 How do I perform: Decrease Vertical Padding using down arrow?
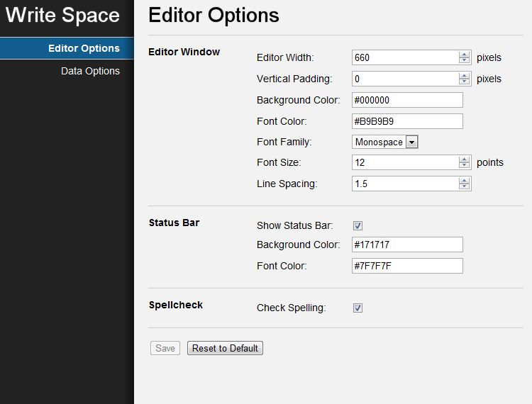(464, 82)
